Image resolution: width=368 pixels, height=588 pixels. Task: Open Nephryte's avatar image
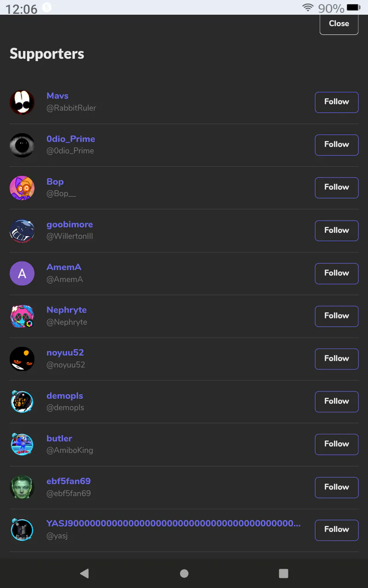point(22,316)
